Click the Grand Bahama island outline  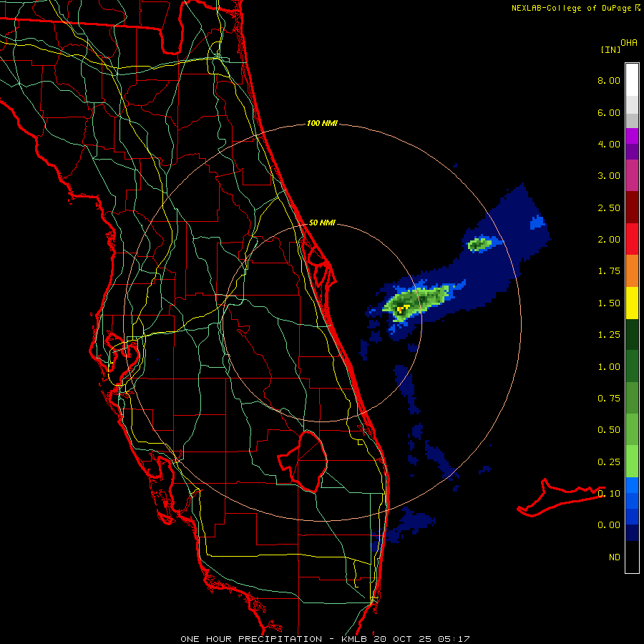(560, 497)
